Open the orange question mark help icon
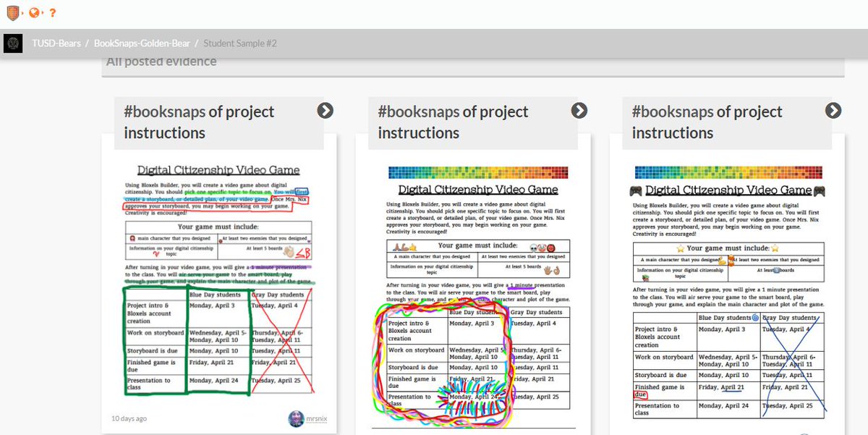Viewport: 868px width, 435px height. (52, 13)
